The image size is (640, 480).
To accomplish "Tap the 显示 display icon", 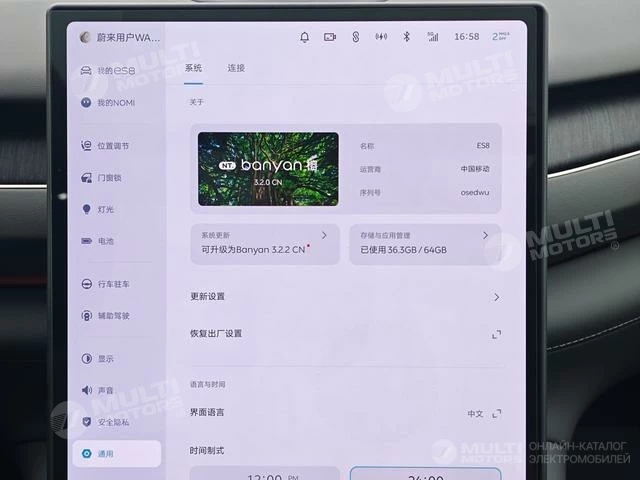I will pyautogui.click(x=87, y=358).
